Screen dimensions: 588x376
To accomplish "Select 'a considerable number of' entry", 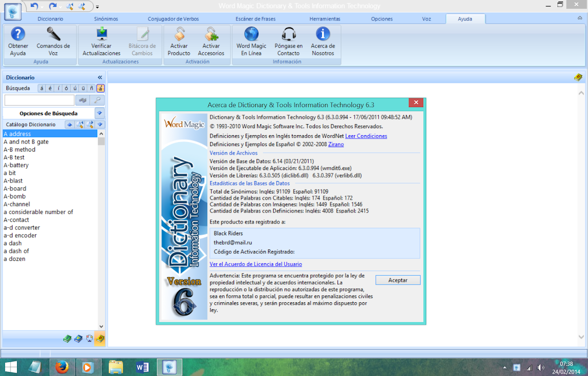I will pyautogui.click(x=50, y=212).
